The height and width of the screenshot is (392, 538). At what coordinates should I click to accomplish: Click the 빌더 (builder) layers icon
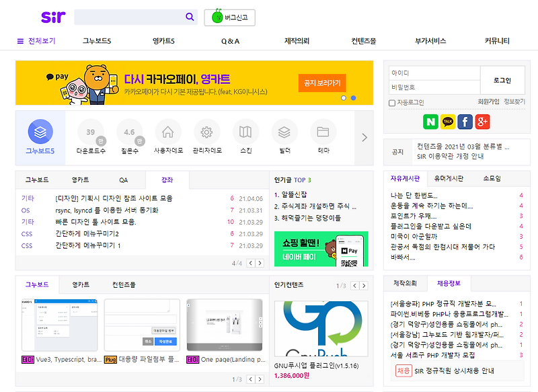click(x=284, y=132)
